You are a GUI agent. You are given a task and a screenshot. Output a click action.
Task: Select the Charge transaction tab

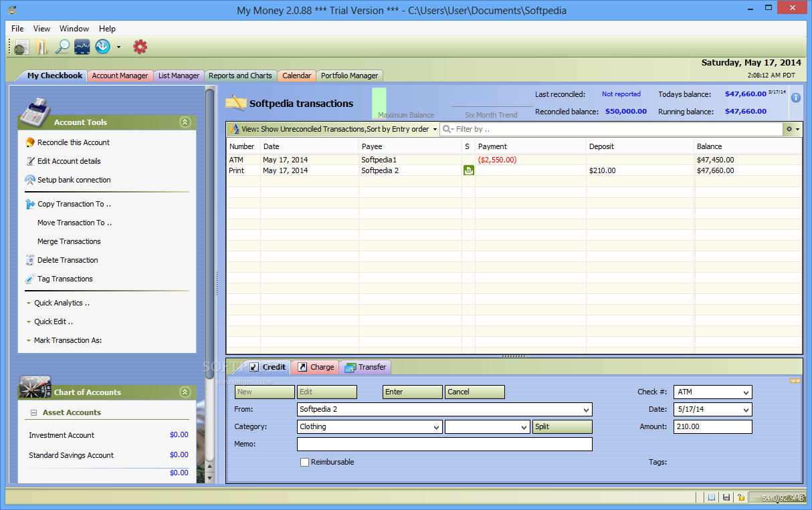(315, 367)
